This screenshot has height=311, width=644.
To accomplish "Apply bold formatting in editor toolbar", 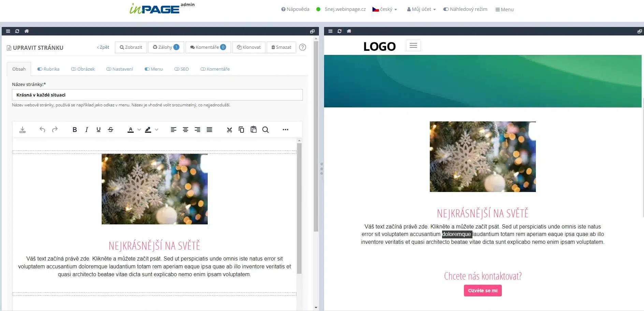I will click(x=75, y=130).
